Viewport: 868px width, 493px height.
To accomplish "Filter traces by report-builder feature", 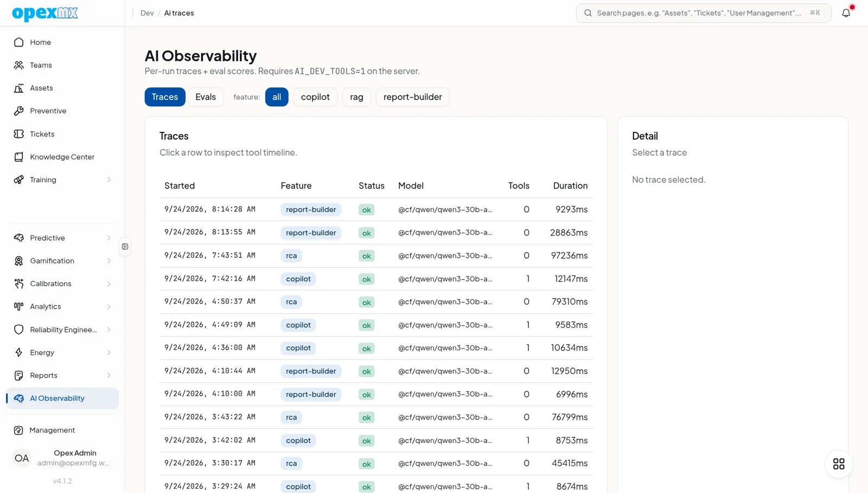I will click(413, 97).
